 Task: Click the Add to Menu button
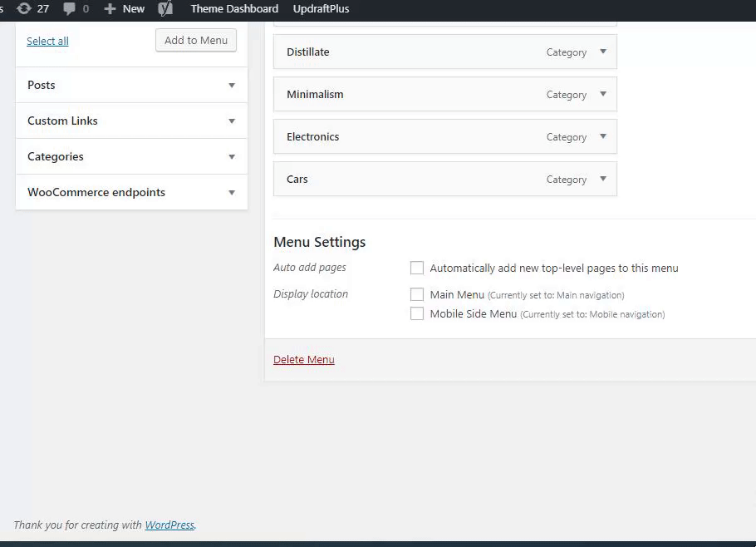coord(196,41)
